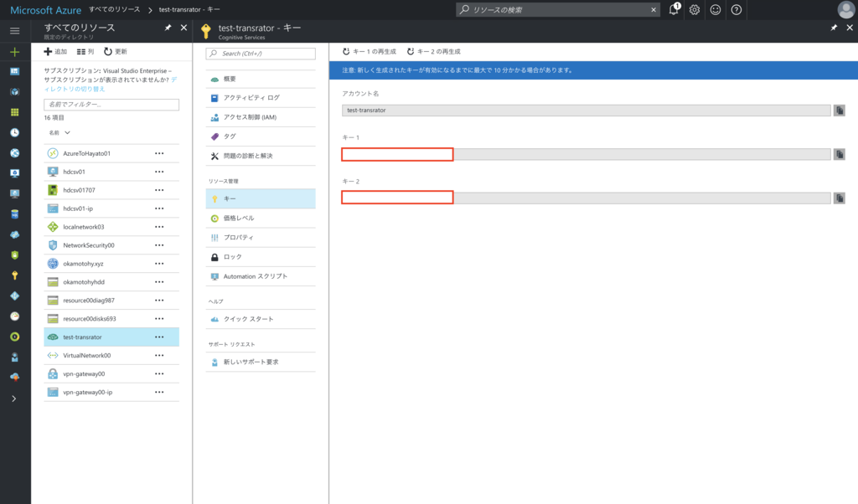Open the タグ menu item

coord(261,136)
